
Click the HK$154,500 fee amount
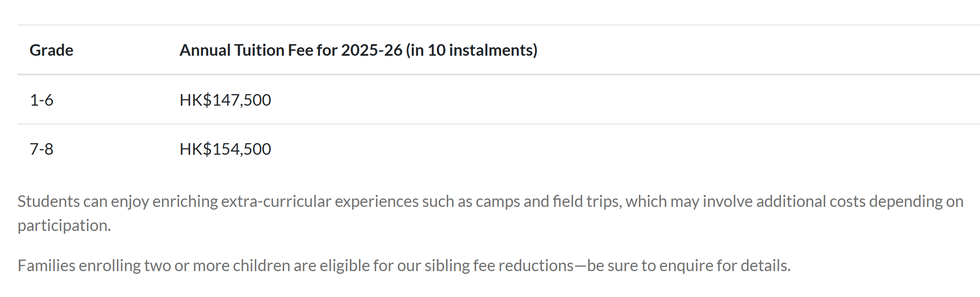click(225, 149)
